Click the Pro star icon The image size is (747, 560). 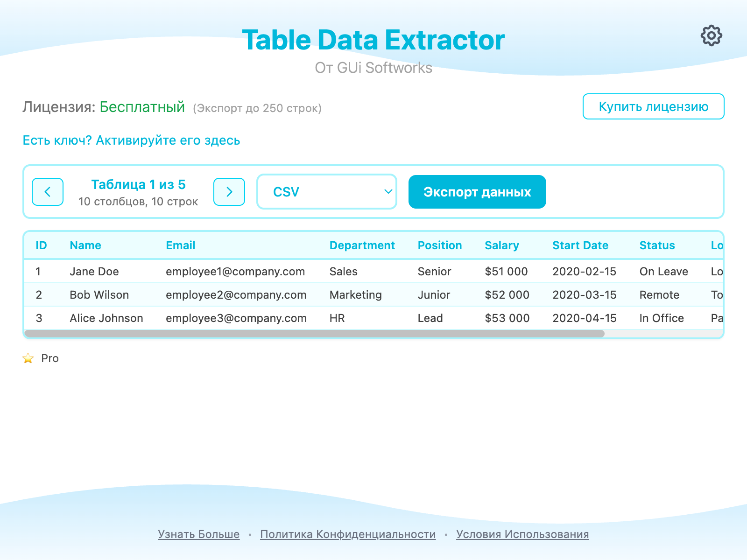coord(28,358)
